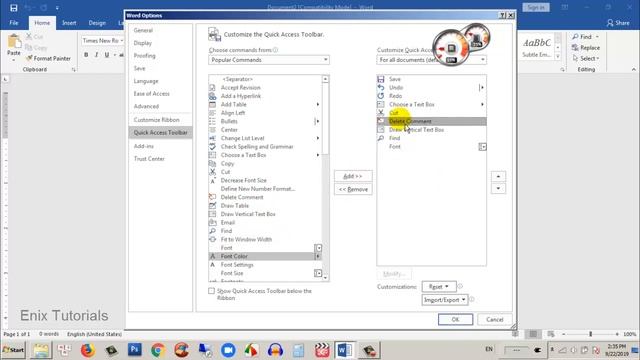Open Photoshop from the taskbar
Screen dimensions: 640x360
[x=135, y=350]
